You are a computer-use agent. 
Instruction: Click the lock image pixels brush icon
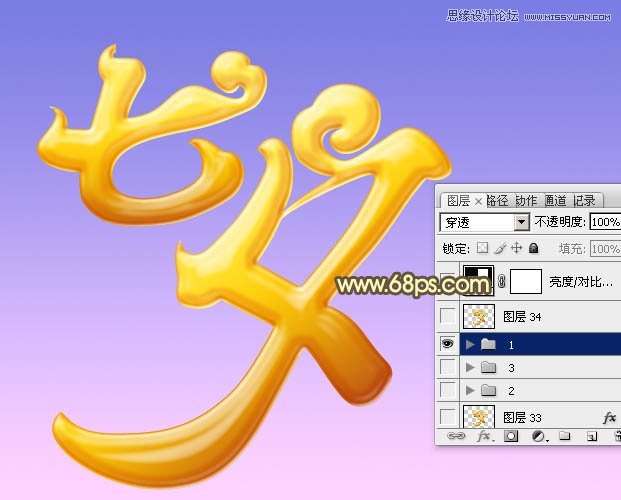tap(500, 248)
